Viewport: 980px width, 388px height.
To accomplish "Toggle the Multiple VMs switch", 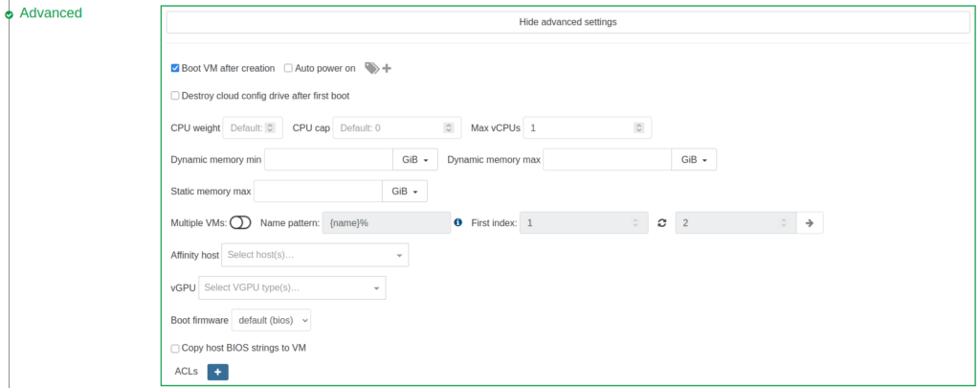I will click(240, 222).
